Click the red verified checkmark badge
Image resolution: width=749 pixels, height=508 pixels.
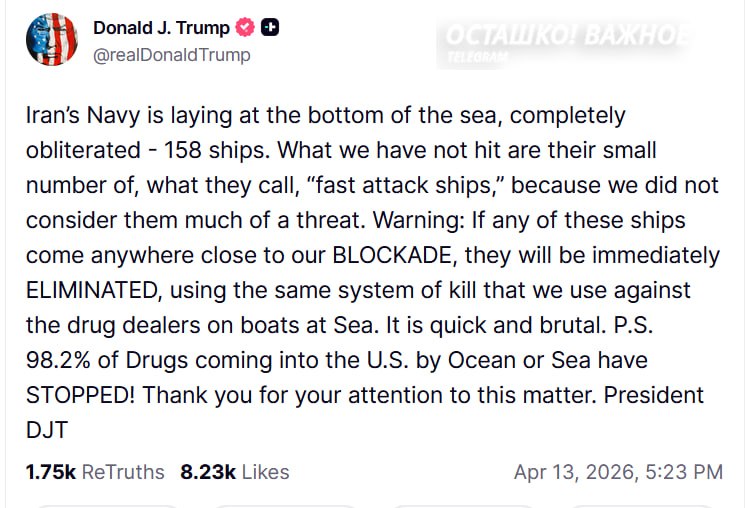(x=245, y=28)
